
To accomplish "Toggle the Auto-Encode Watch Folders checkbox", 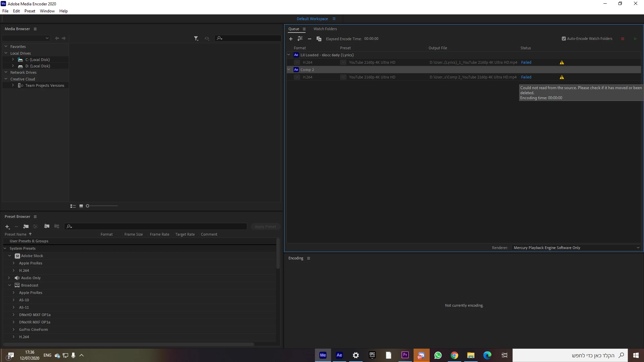I will click(564, 39).
